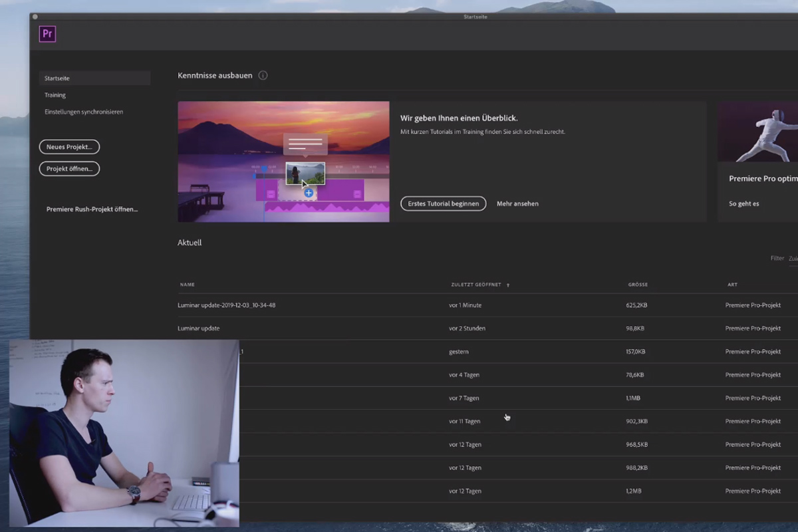Image resolution: width=798 pixels, height=532 pixels.
Task: Click the 157,0KB size cell
Action: [635, 352]
